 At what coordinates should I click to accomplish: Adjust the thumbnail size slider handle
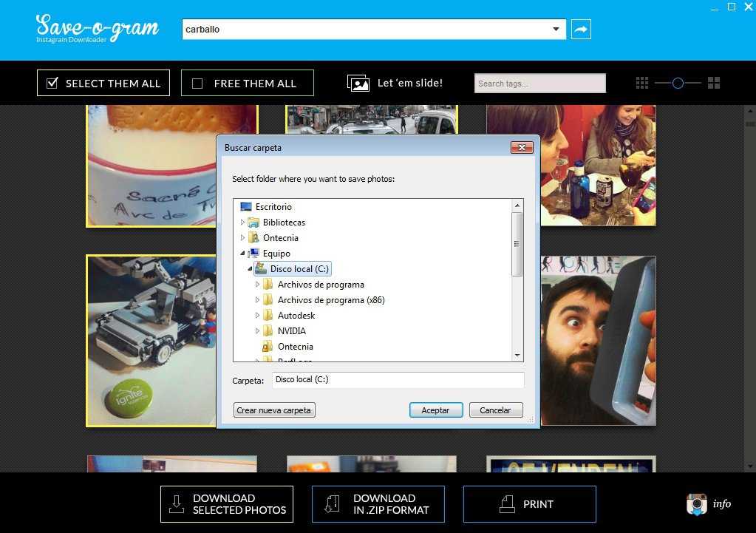pos(678,83)
